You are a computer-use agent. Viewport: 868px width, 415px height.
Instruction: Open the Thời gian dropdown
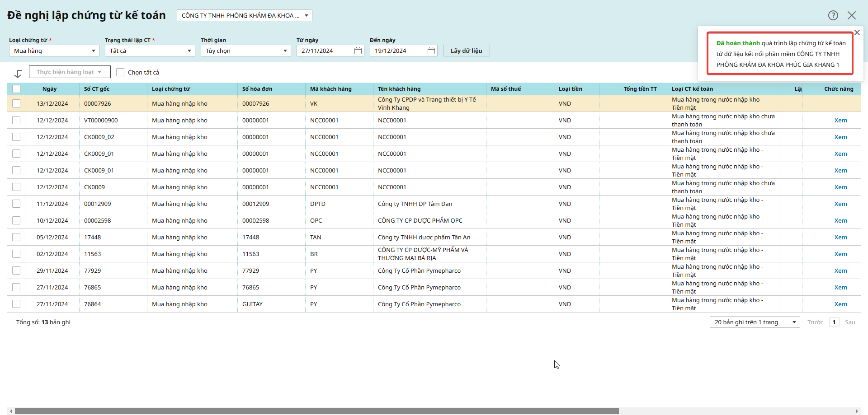(x=246, y=51)
